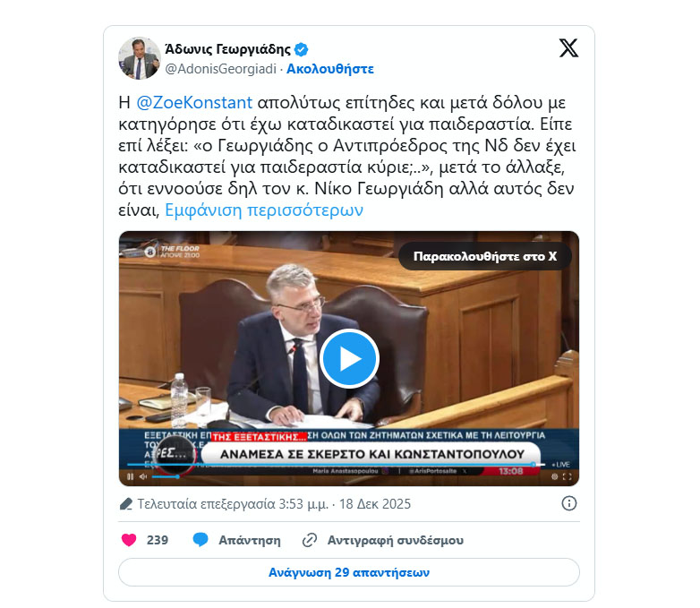Click the video volume slider
700x608 pixels.
[x=166, y=476]
